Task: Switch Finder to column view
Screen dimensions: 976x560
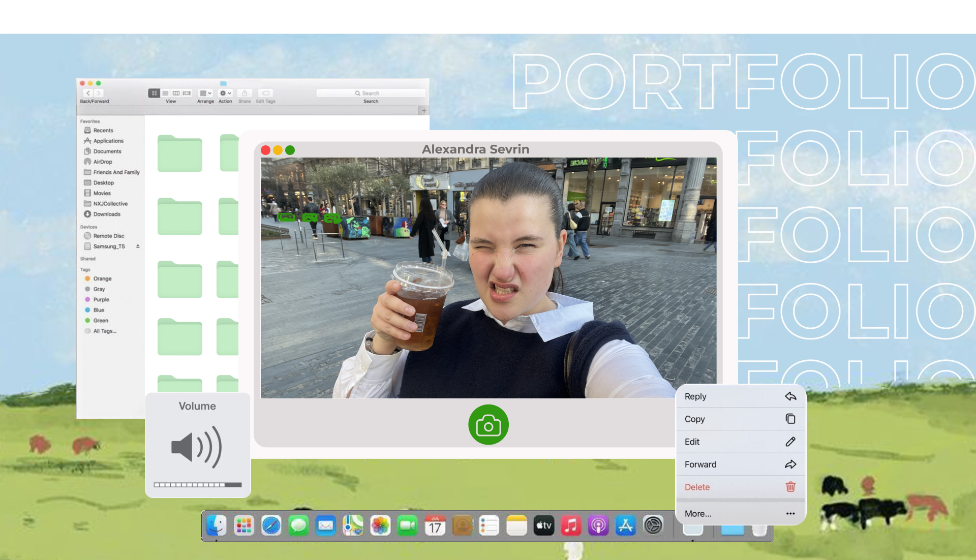Action: coord(176,93)
